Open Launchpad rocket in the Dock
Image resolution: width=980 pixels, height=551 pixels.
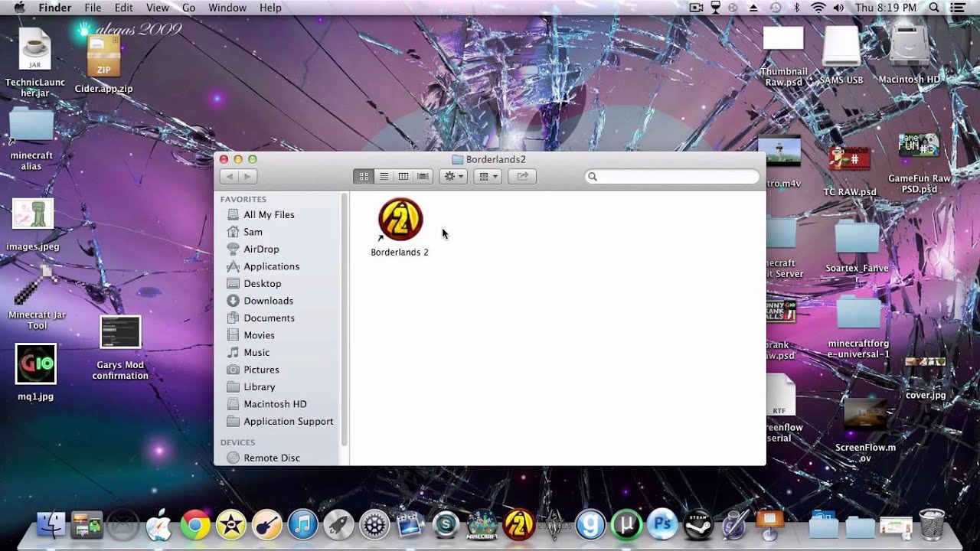[x=338, y=525]
